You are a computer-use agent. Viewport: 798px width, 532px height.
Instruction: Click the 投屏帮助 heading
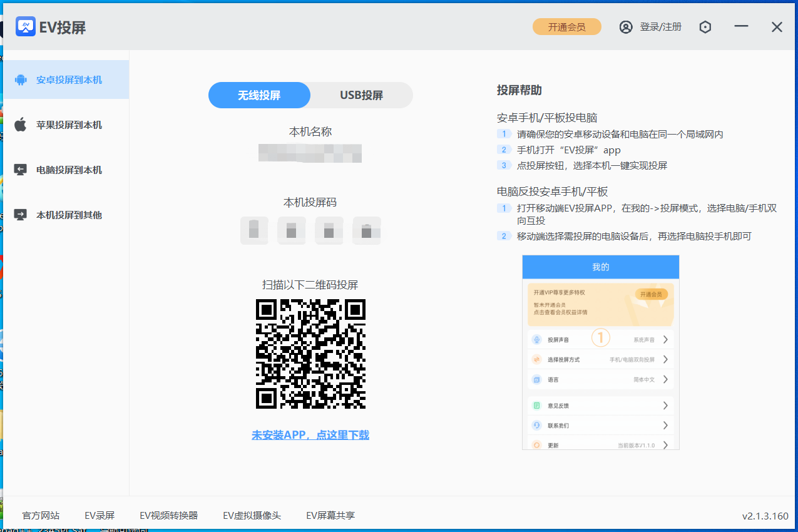click(519, 90)
